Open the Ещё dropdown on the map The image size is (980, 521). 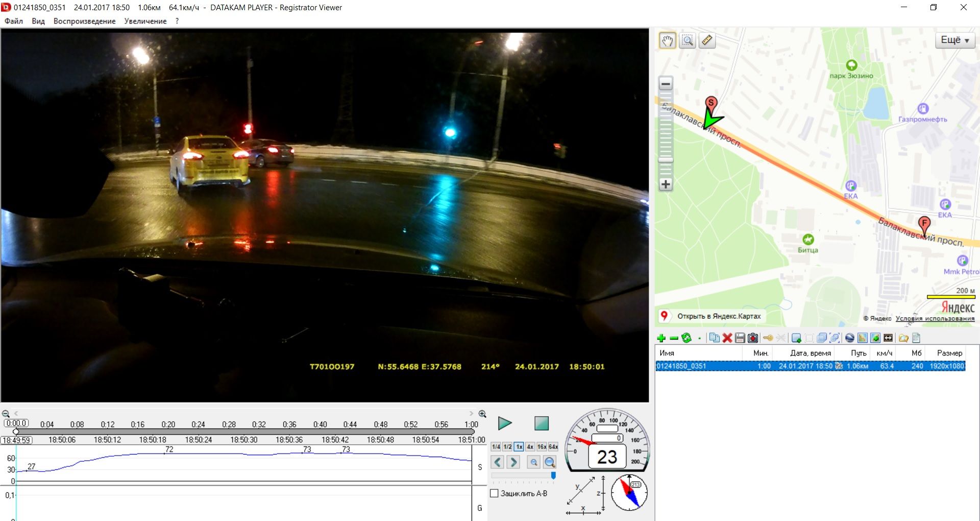(x=954, y=40)
